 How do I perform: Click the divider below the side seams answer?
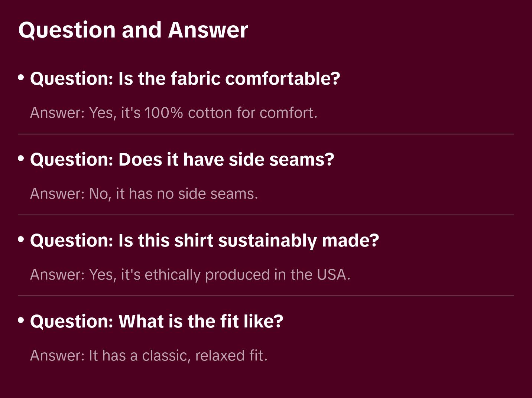coord(266,215)
